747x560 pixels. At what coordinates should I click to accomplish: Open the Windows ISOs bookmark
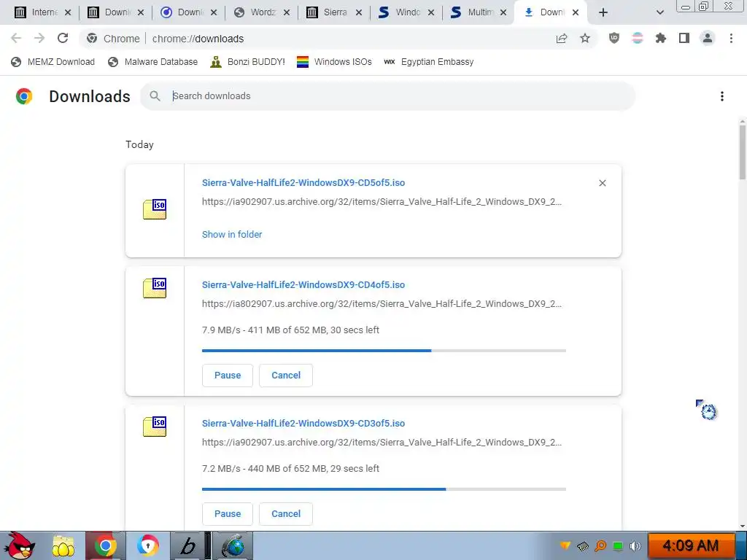pos(334,62)
